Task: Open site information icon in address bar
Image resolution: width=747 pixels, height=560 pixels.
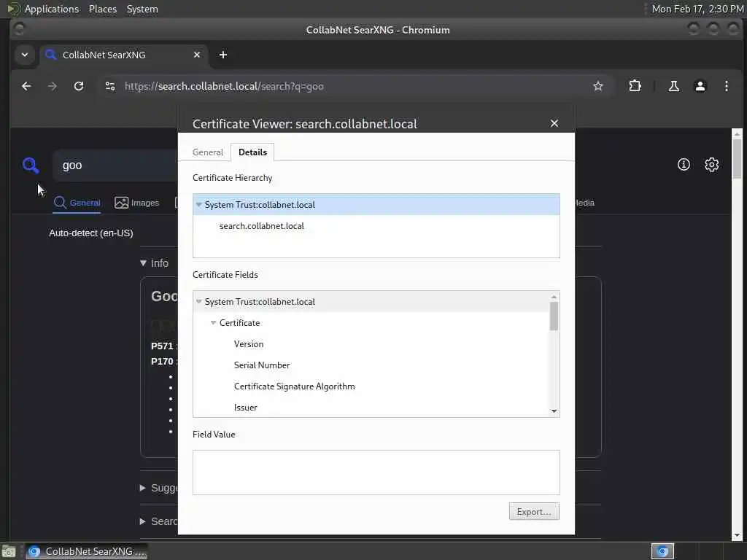Action: (x=110, y=86)
